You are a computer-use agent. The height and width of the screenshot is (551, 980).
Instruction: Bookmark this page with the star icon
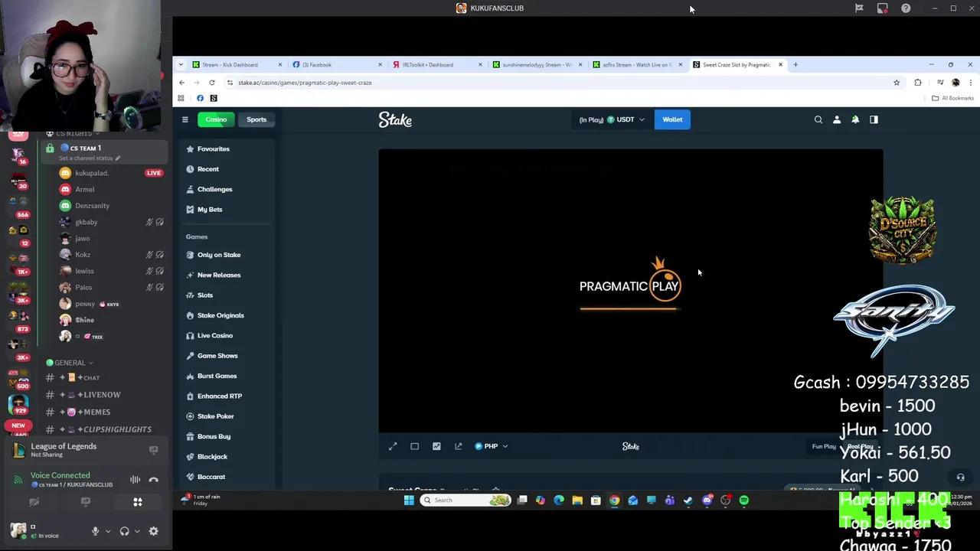pos(897,83)
